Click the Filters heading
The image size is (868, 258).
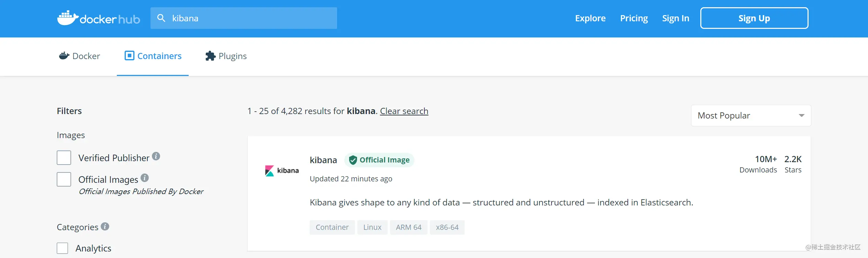click(69, 111)
